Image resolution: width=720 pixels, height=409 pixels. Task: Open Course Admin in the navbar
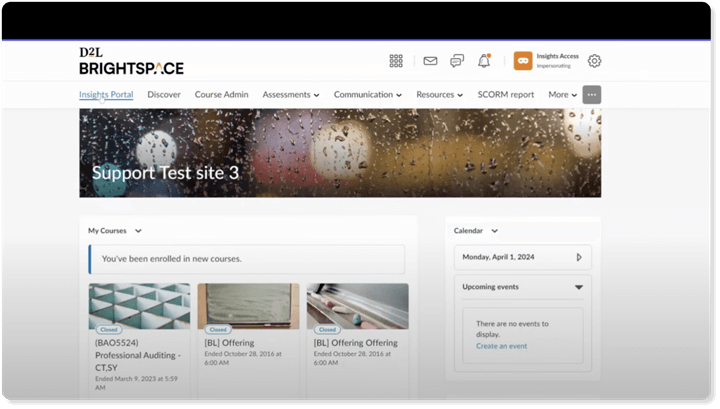click(x=221, y=95)
